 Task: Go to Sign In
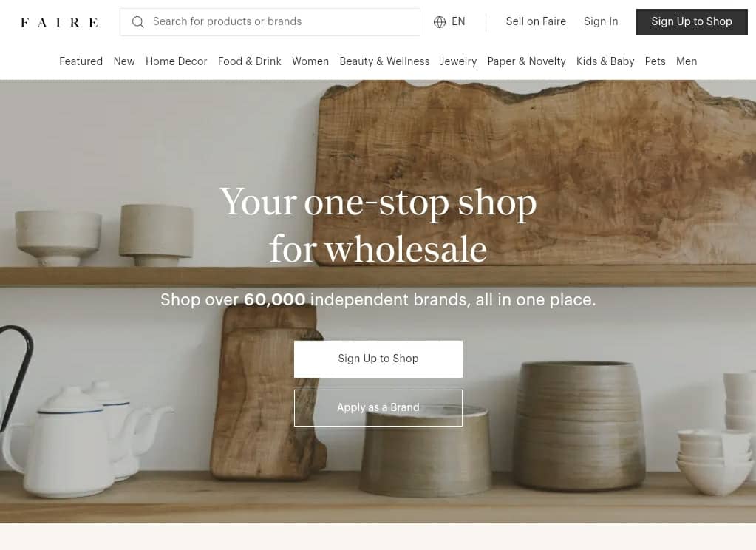(601, 21)
